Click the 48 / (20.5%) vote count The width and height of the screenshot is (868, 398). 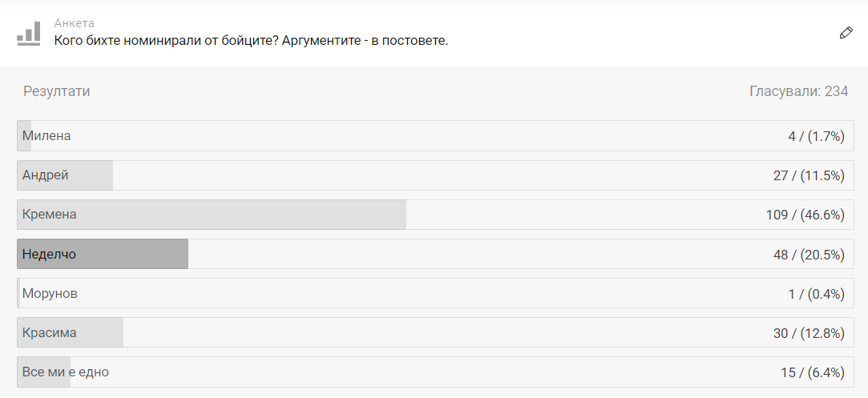pos(809,254)
